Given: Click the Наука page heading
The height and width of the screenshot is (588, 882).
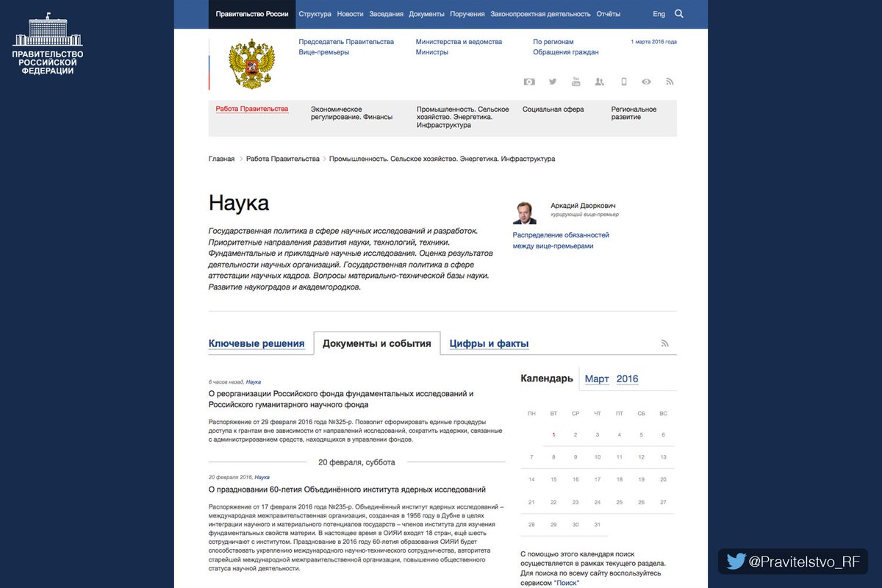Looking at the screenshot, I should (239, 203).
